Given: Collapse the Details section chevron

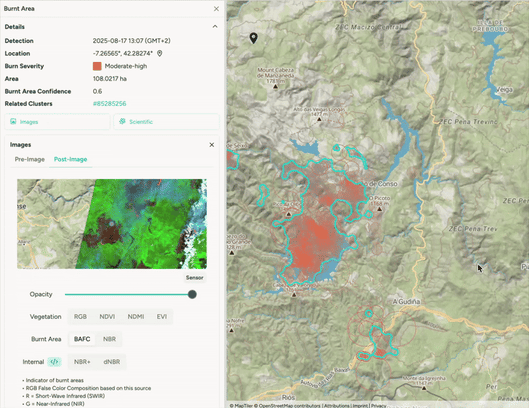Looking at the screenshot, I should coord(215,26).
